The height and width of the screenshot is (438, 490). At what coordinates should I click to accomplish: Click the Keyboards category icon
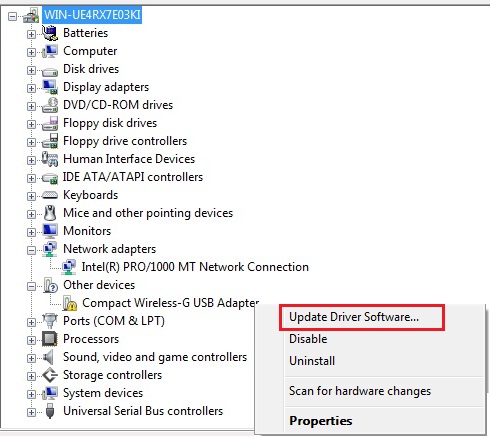50,196
